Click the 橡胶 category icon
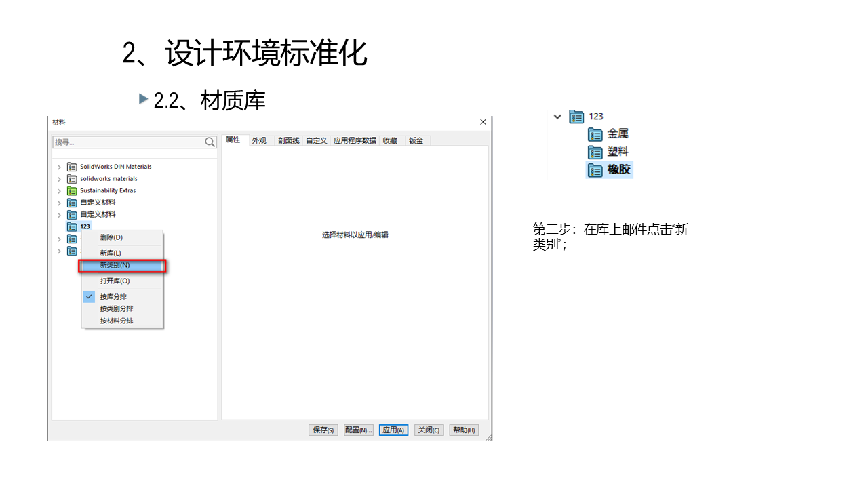 point(595,170)
